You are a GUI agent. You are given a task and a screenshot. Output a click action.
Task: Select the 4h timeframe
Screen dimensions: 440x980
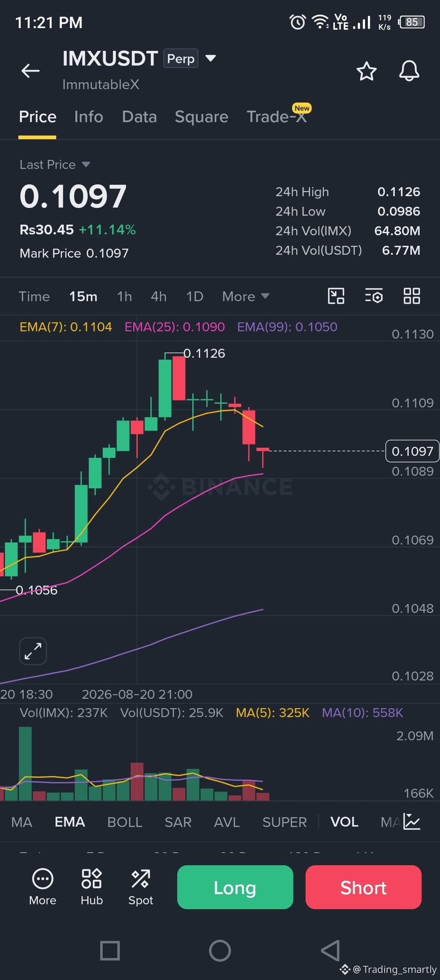[158, 296]
